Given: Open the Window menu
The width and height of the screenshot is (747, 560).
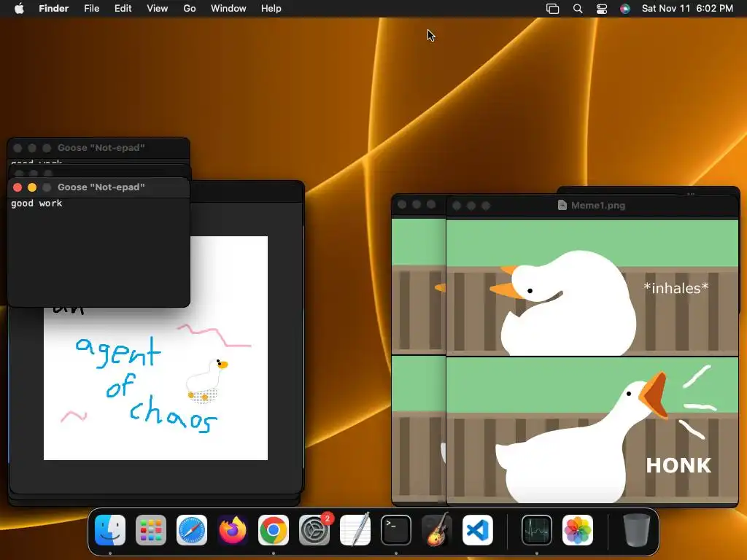Looking at the screenshot, I should click(x=228, y=9).
